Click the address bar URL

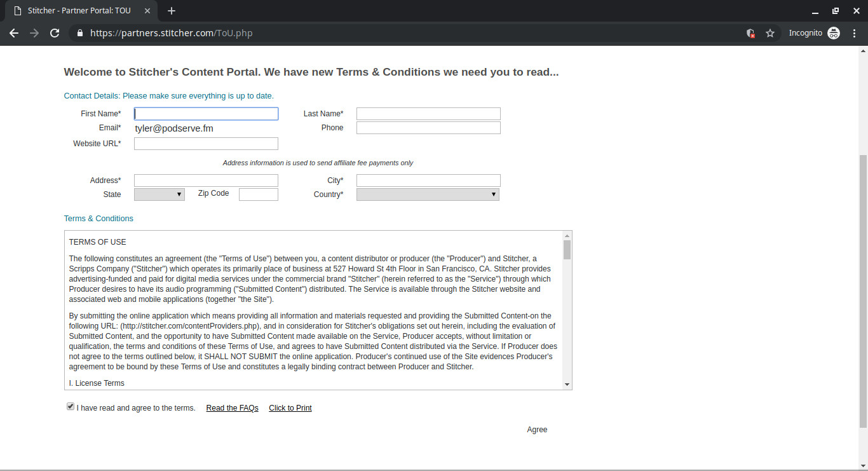coord(171,33)
